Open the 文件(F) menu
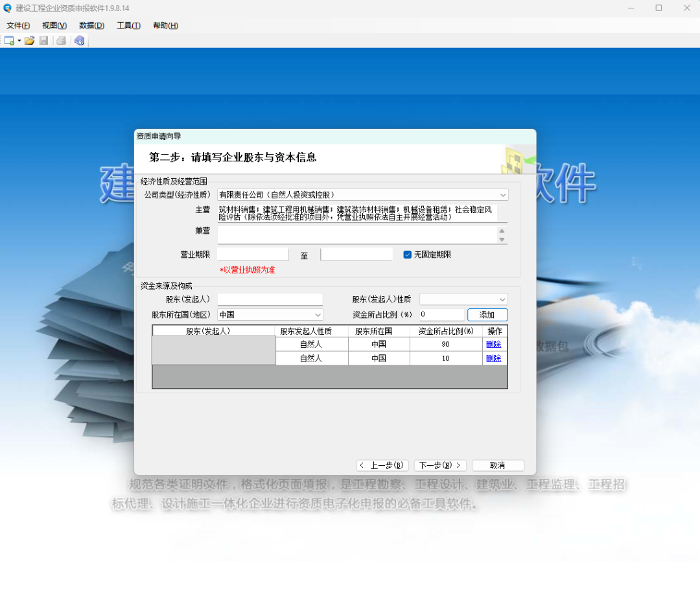Image resolution: width=700 pixels, height=607 pixels. click(18, 26)
